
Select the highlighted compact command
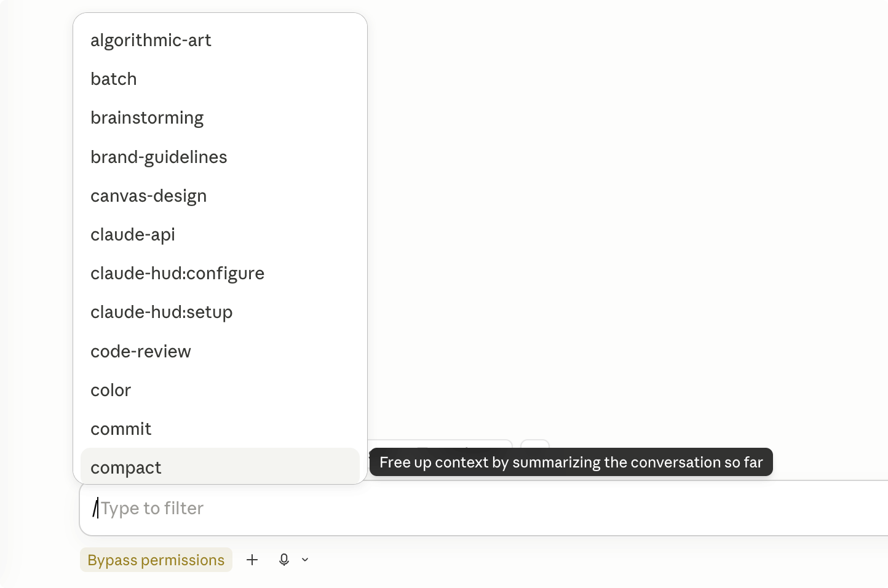point(220,466)
